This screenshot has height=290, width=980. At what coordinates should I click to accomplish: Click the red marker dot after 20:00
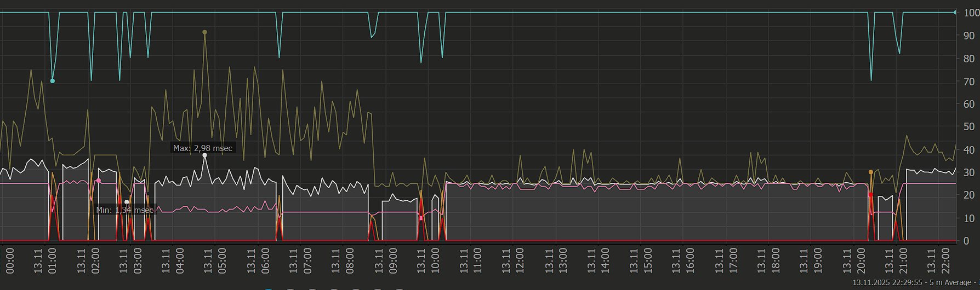pos(870,194)
